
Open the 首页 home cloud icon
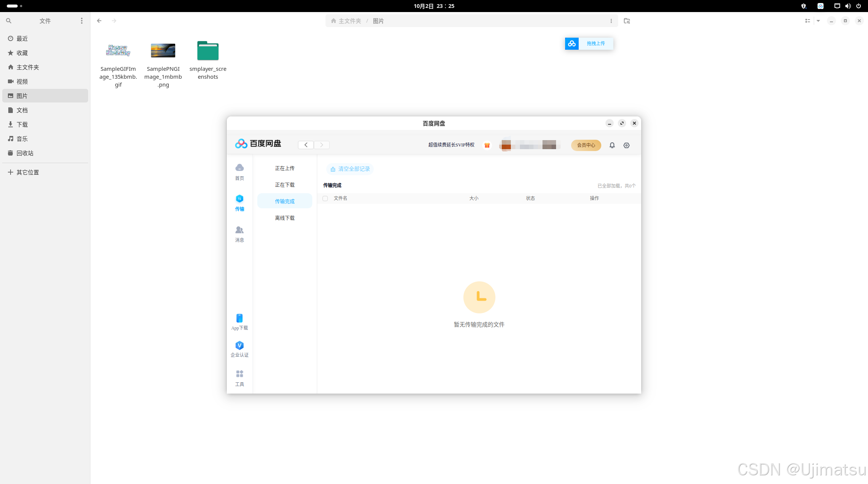pos(239,168)
